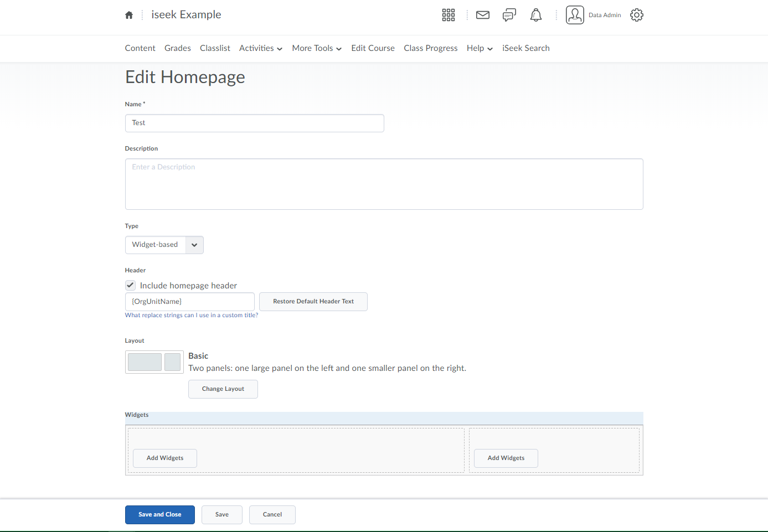Image resolution: width=768 pixels, height=532 pixels.
Task: Open the admin tools gear icon
Action: (637, 15)
